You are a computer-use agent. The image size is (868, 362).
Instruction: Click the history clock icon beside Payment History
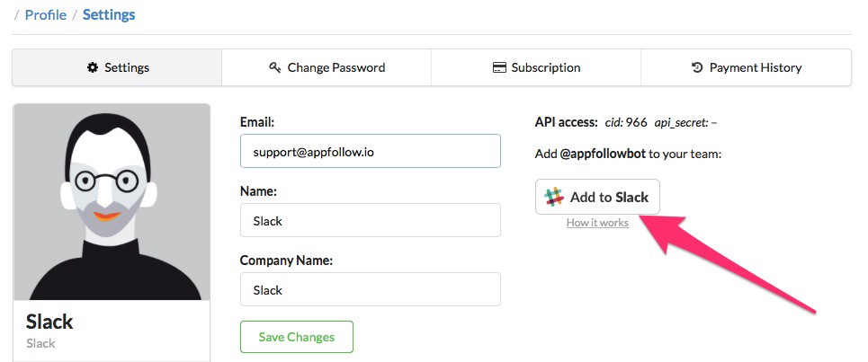pos(697,67)
